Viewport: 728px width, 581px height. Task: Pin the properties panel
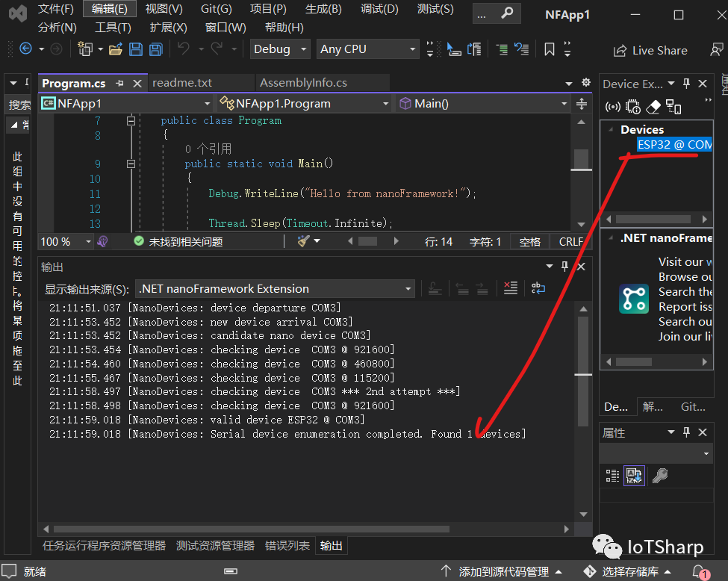click(686, 432)
